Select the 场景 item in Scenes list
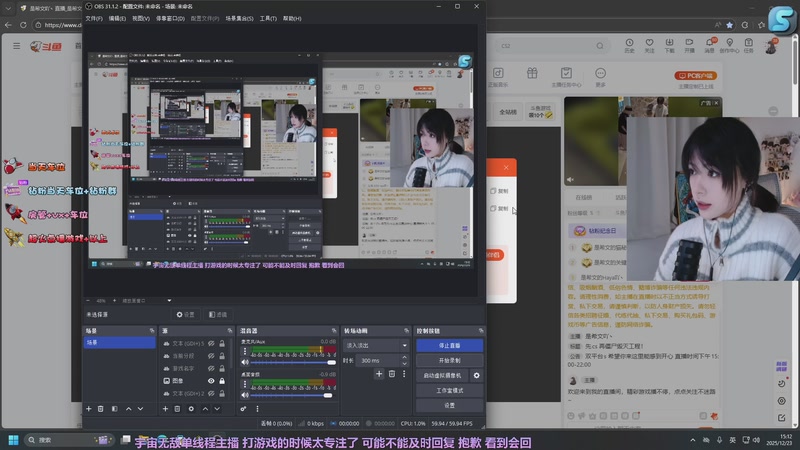The image size is (800, 450). 119,343
